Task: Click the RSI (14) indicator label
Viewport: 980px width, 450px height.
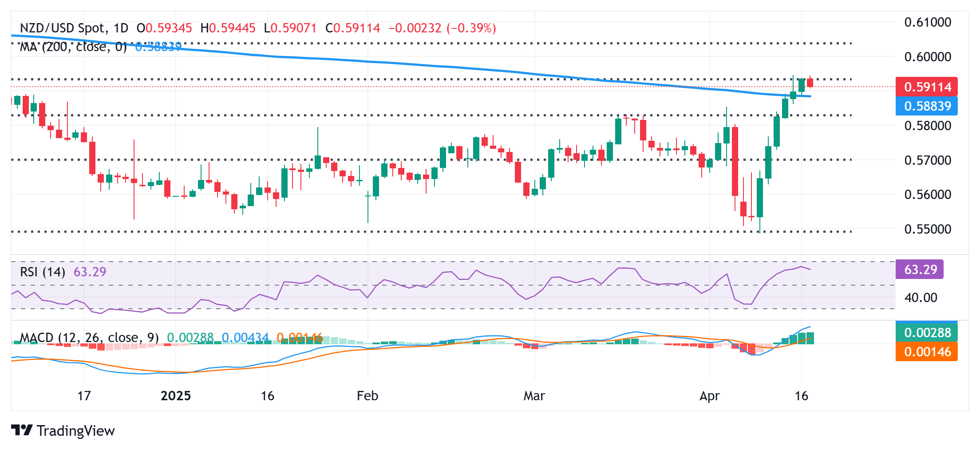Action: point(43,271)
